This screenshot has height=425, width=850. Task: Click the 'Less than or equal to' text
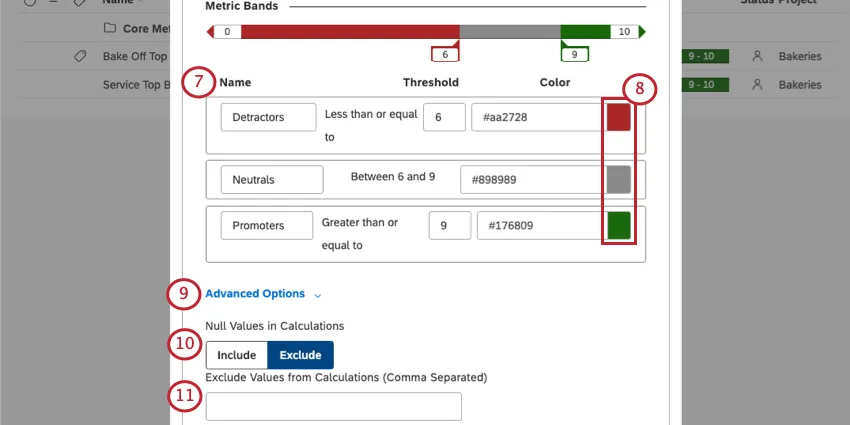pyautogui.click(x=371, y=126)
